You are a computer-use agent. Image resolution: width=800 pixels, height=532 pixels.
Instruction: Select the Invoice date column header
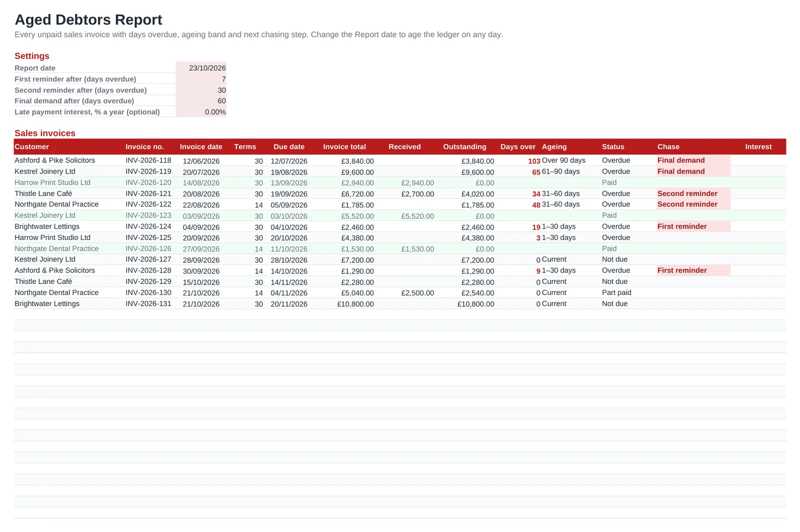(201, 146)
